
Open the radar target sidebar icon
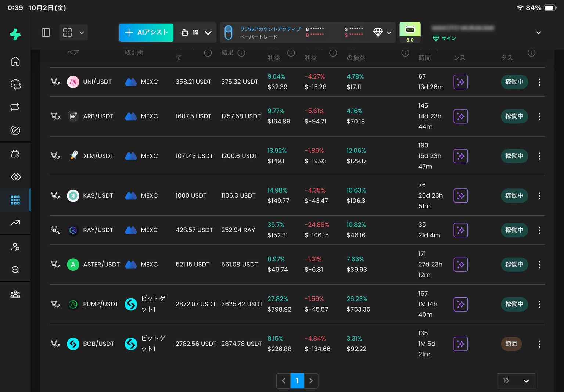15,130
